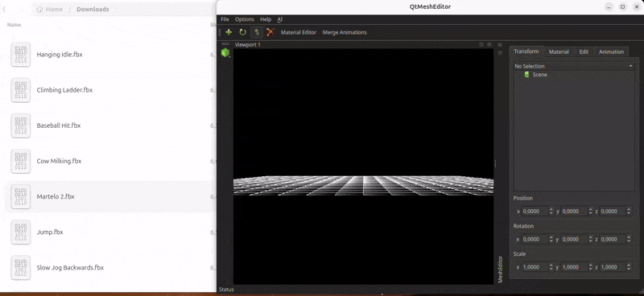
Task: Click the Viewport 1 title label
Action: point(248,44)
